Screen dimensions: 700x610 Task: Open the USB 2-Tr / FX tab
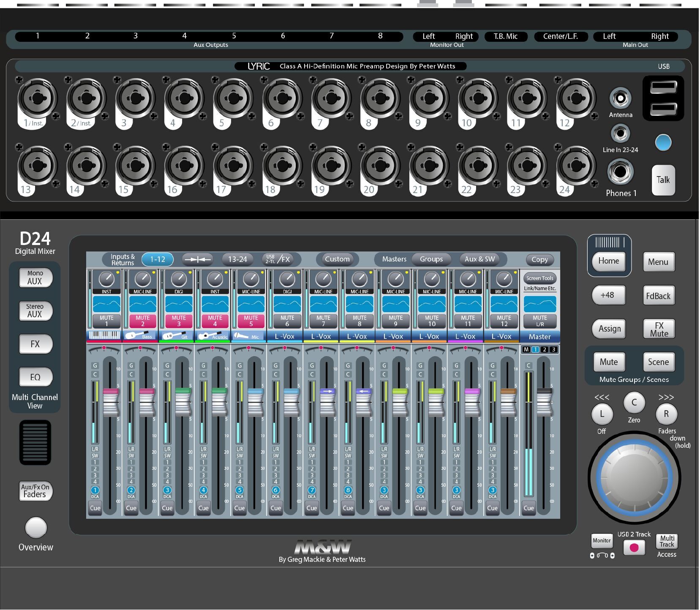pyautogui.click(x=278, y=259)
